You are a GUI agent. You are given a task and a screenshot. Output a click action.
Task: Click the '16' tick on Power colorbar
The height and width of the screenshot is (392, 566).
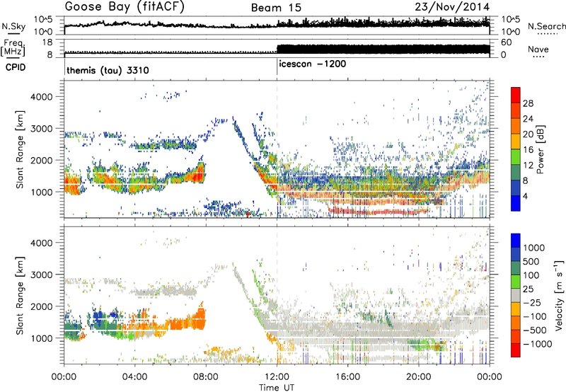click(528, 150)
